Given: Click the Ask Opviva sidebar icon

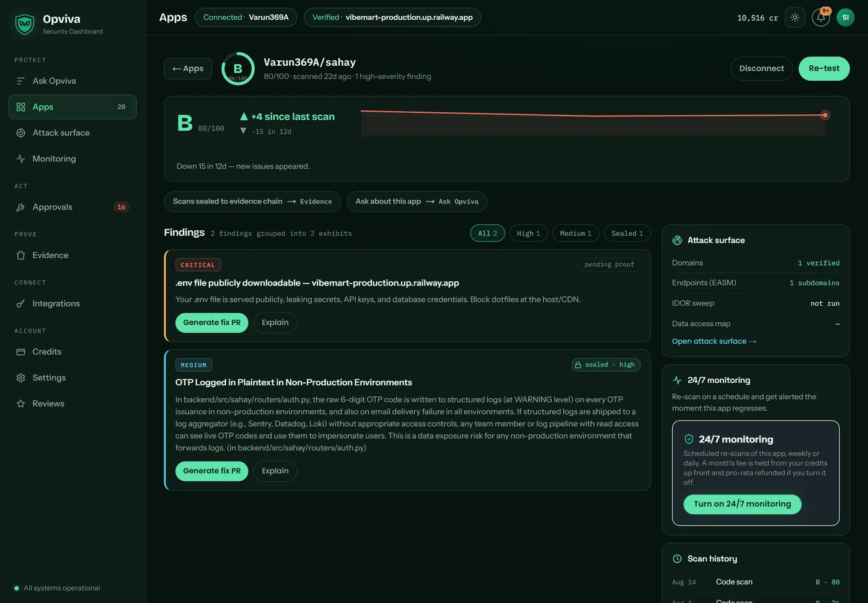Looking at the screenshot, I should (20, 81).
